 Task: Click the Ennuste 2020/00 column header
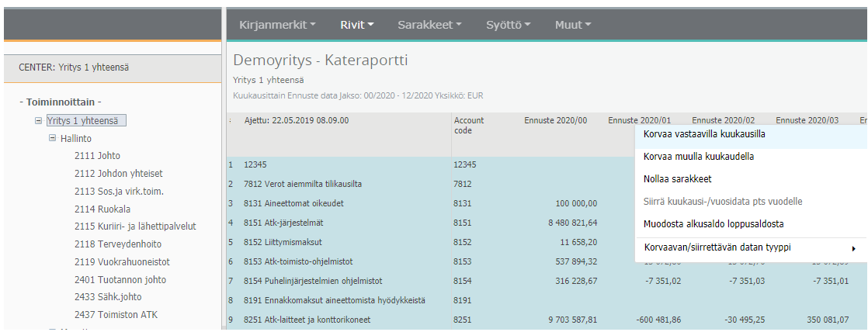click(556, 121)
